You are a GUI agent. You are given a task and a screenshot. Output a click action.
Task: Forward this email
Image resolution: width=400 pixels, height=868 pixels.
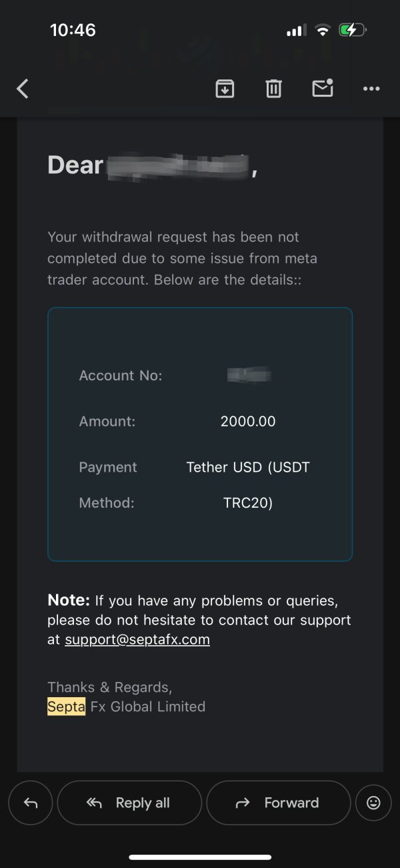(x=279, y=803)
